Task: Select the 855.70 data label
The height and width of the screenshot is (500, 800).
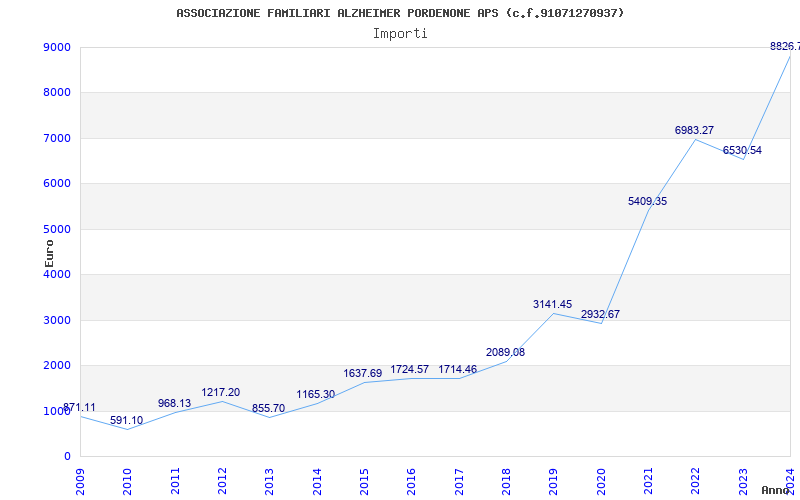Action: [x=268, y=409]
